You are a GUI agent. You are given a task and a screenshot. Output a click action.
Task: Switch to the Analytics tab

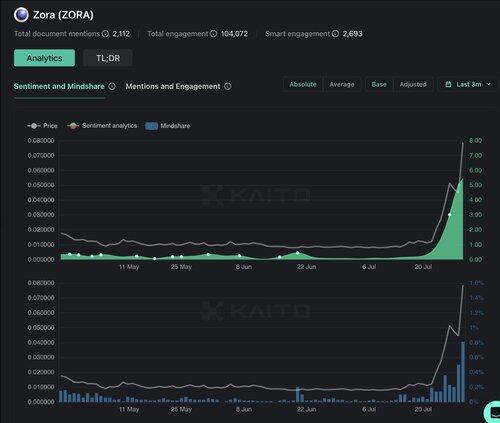tap(44, 58)
